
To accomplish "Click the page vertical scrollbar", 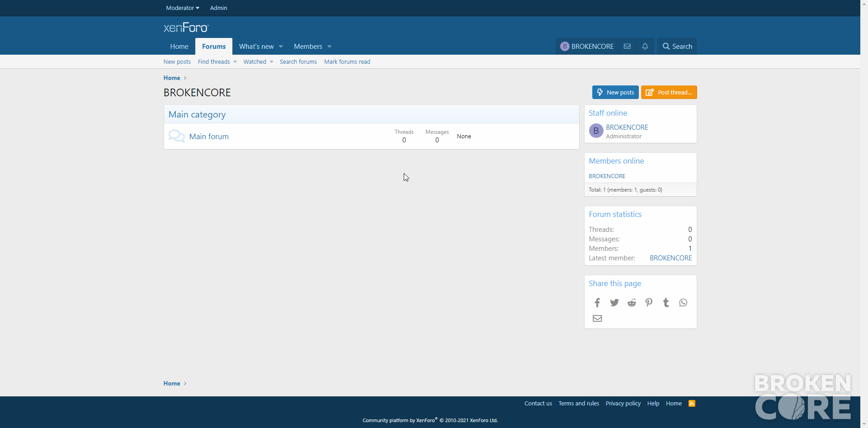I will coord(864,214).
